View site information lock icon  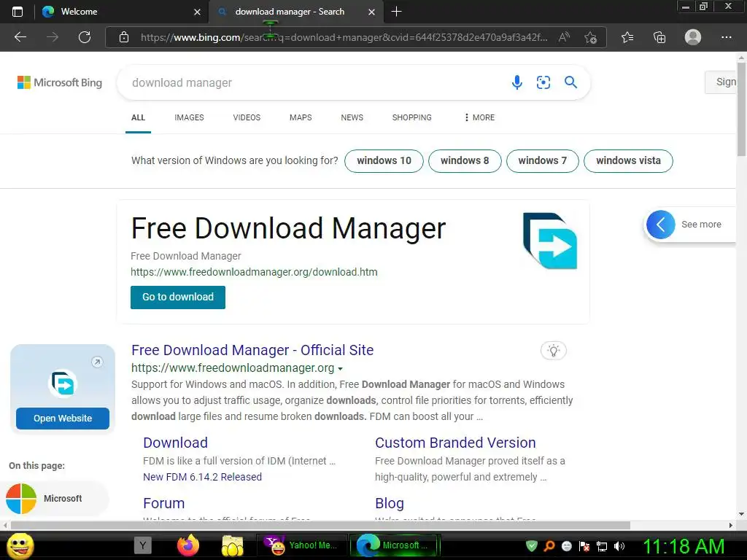124,37
